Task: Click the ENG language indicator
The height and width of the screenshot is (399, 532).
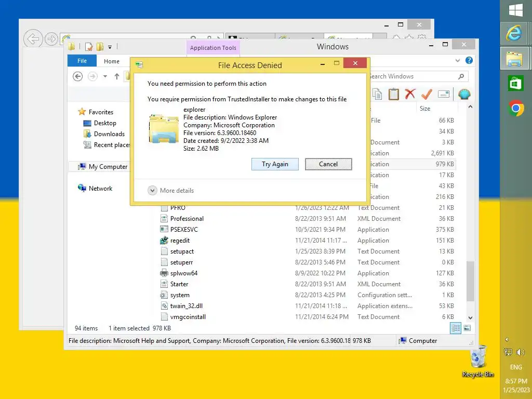Action: [x=516, y=367]
